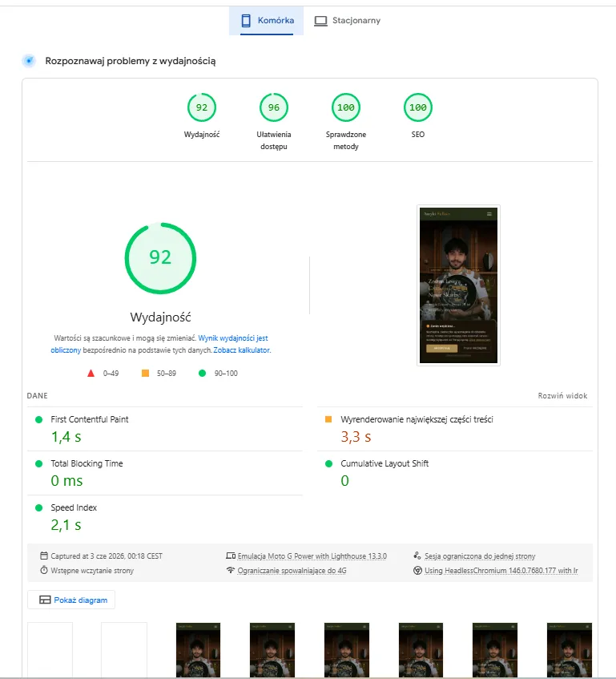Click orange square beside Wyrenderowanie największej części treści

(x=328, y=419)
